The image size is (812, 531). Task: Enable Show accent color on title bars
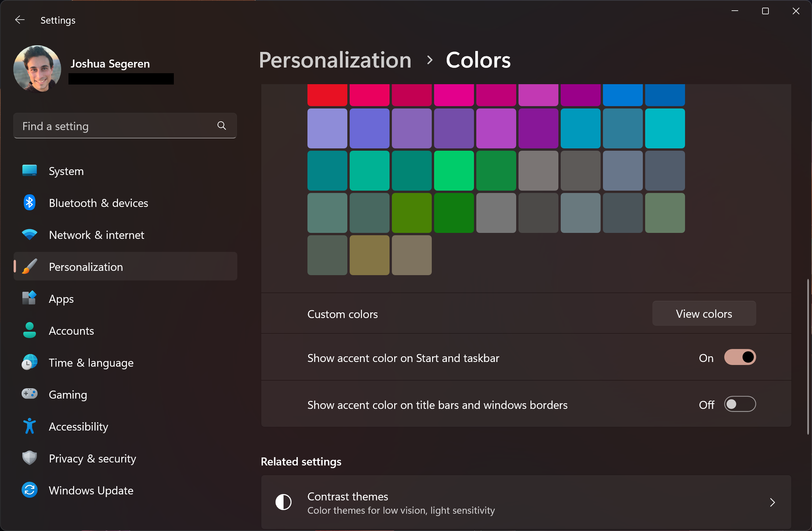pyautogui.click(x=739, y=404)
